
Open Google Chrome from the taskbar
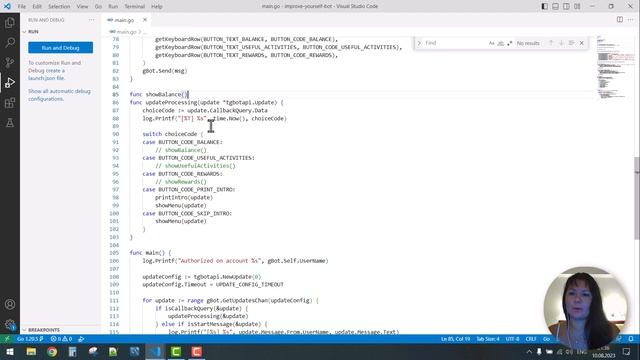[52, 351]
